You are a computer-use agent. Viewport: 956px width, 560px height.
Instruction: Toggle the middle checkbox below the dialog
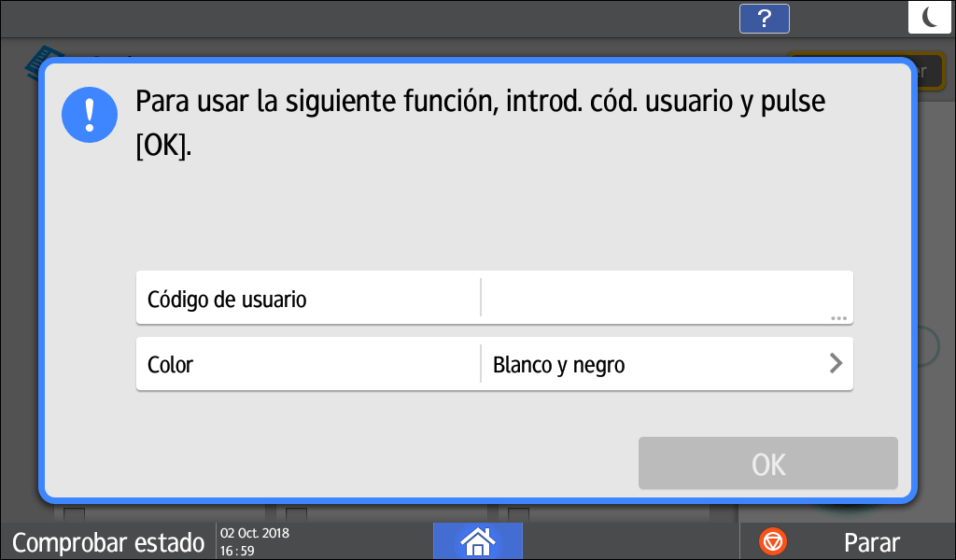pyautogui.click(x=296, y=513)
